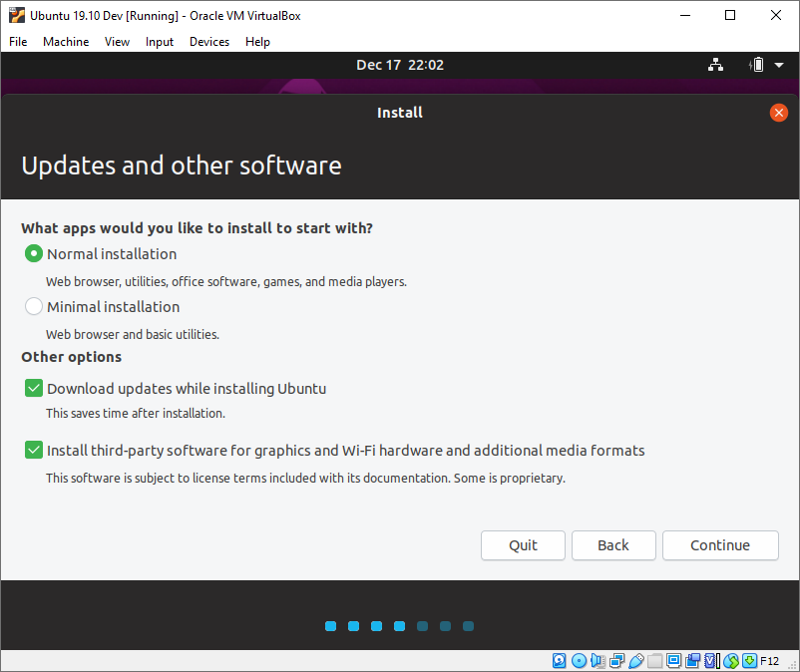Toggle Download updates while installing Ubuntu checkbox
This screenshot has width=800, height=672.
[34, 388]
